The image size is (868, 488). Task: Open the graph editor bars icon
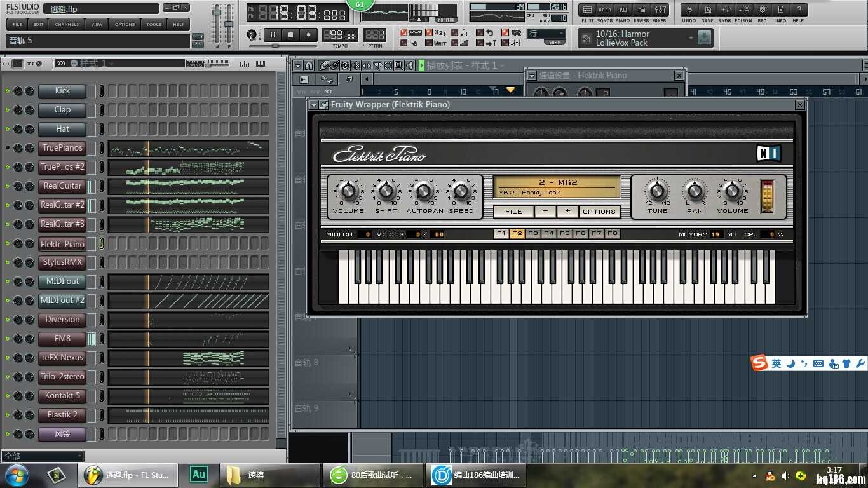(x=244, y=64)
